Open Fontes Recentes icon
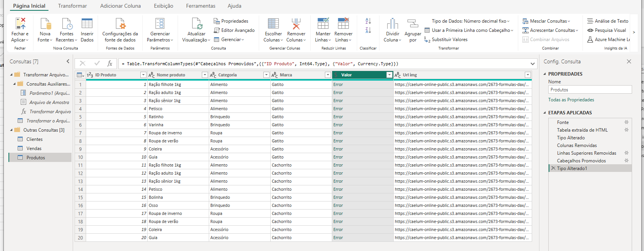The image size is (644, 251). point(67,23)
